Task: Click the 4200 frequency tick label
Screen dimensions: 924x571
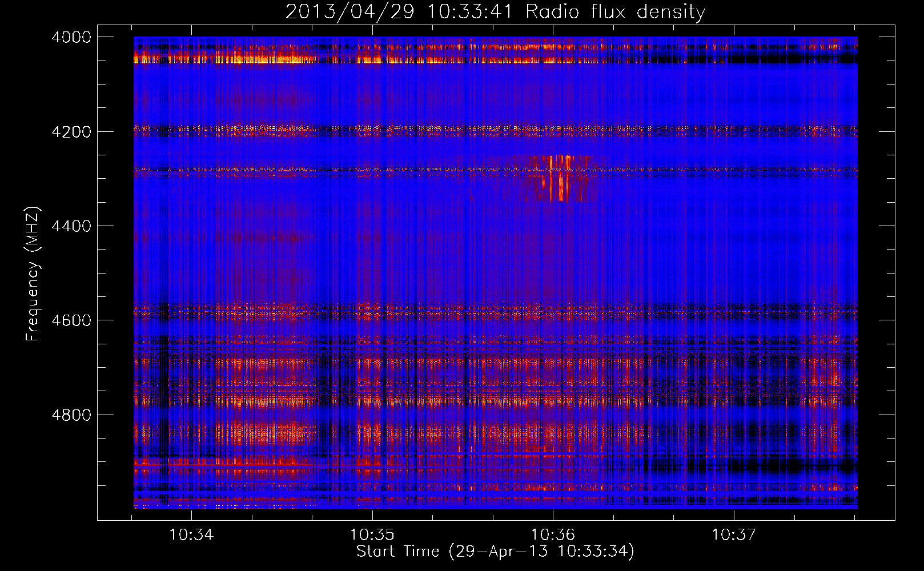Action: 71,132
